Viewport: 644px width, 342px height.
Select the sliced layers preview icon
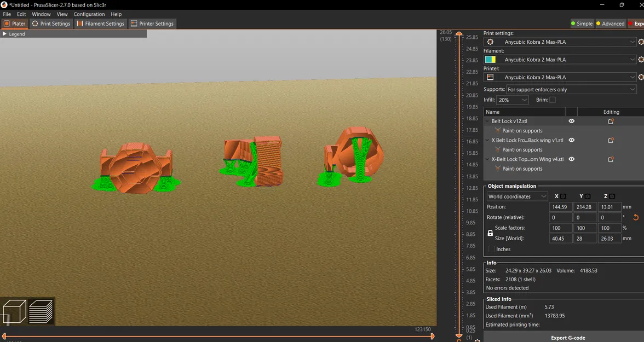pyautogui.click(x=41, y=311)
